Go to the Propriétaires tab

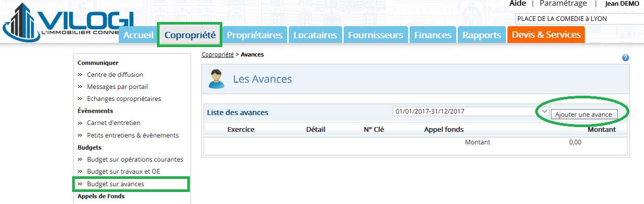tap(255, 35)
